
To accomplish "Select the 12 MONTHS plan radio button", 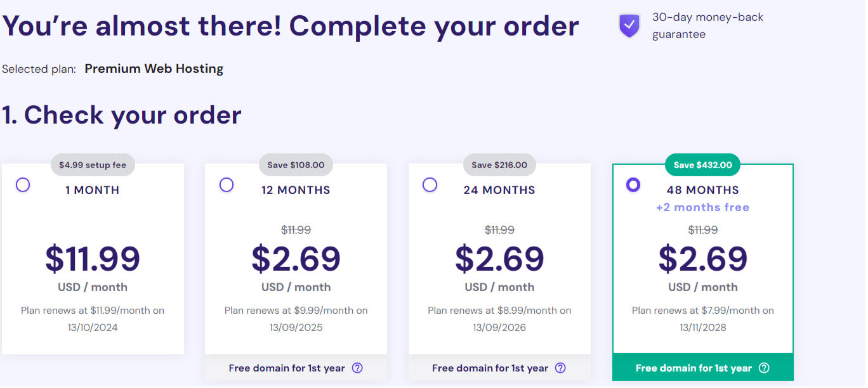I will point(227,184).
